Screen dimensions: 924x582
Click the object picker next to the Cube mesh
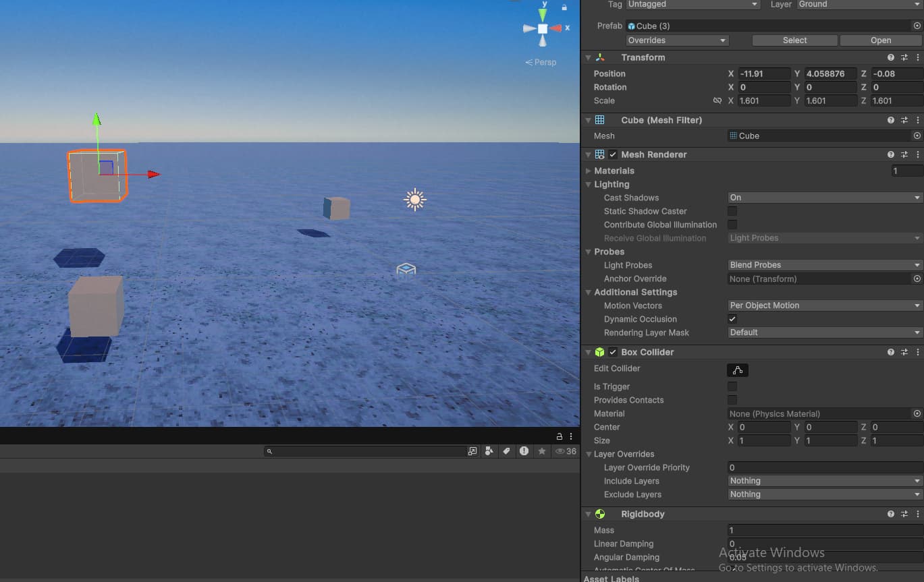(917, 136)
